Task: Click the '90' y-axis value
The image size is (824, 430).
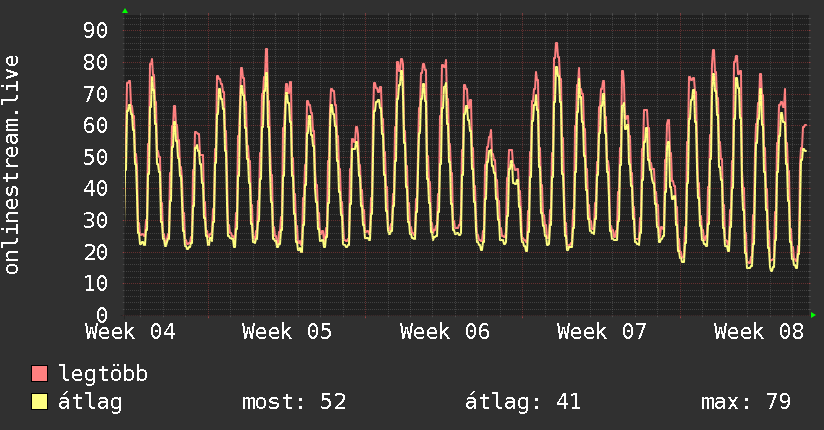Action: 96,30
